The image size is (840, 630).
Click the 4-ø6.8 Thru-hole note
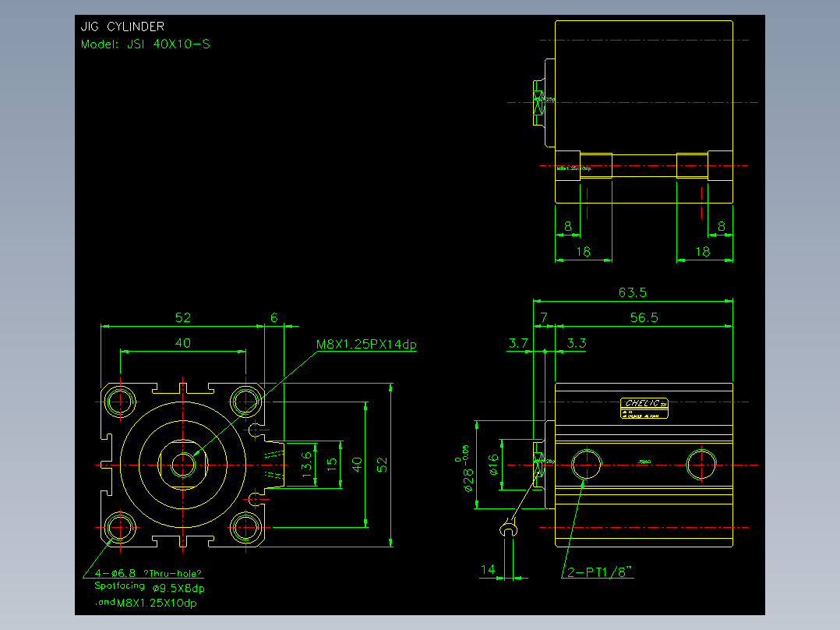pos(148,573)
